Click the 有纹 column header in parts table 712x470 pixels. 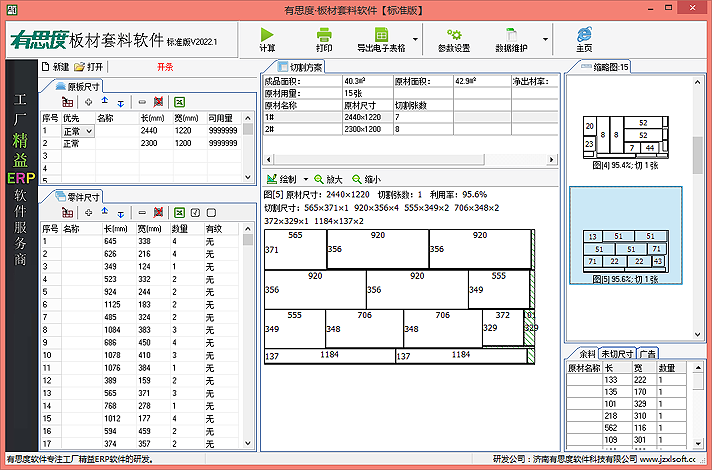click(222, 229)
